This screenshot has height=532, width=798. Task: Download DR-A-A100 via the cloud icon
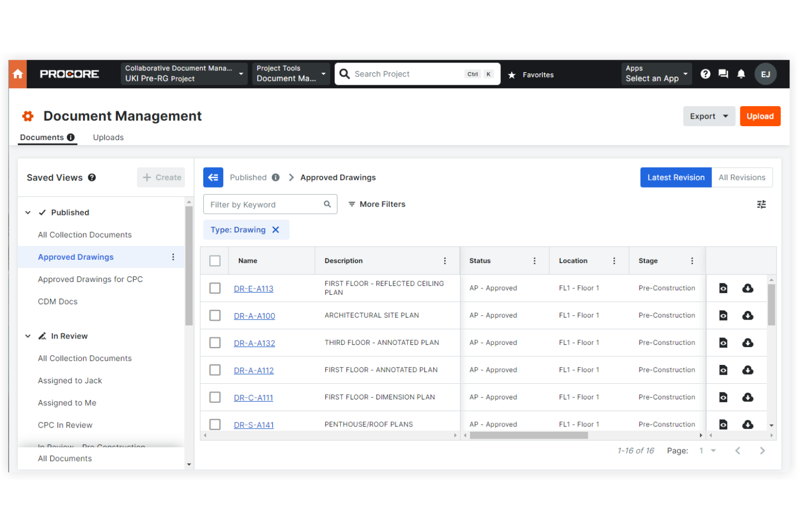point(748,315)
